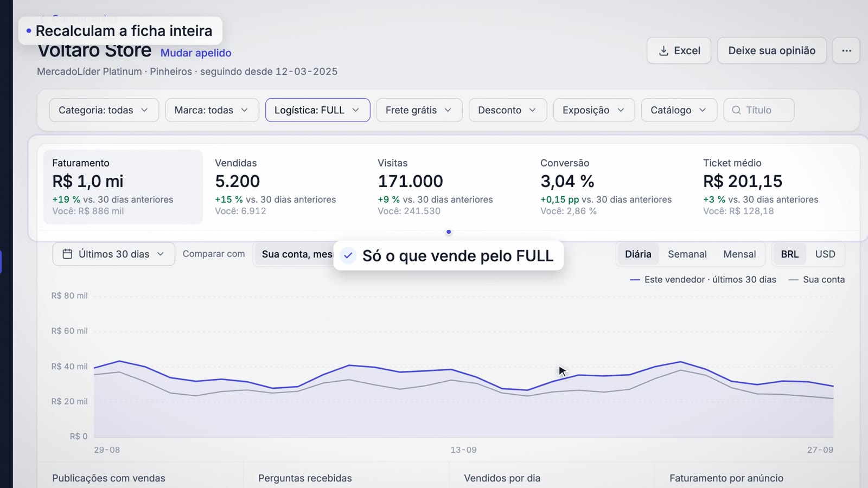
Task: Expand the Frete grátis filter
Action: click(x=419, y=110)
